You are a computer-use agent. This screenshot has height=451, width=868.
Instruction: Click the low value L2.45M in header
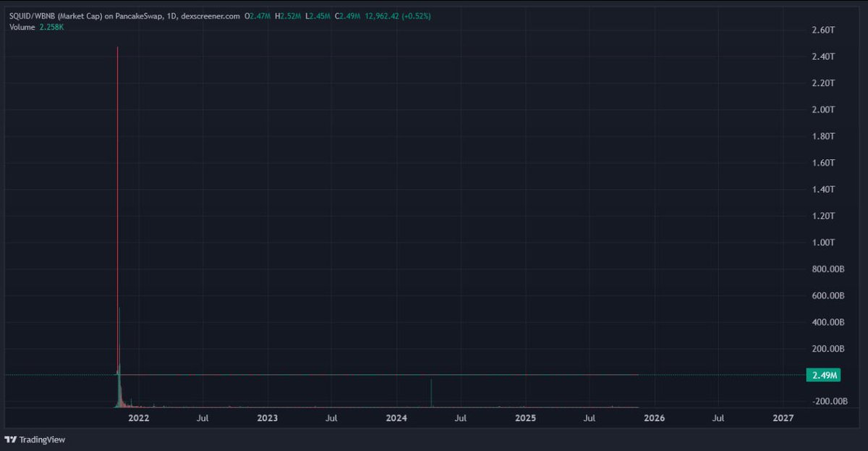click(x=318, y=16)
